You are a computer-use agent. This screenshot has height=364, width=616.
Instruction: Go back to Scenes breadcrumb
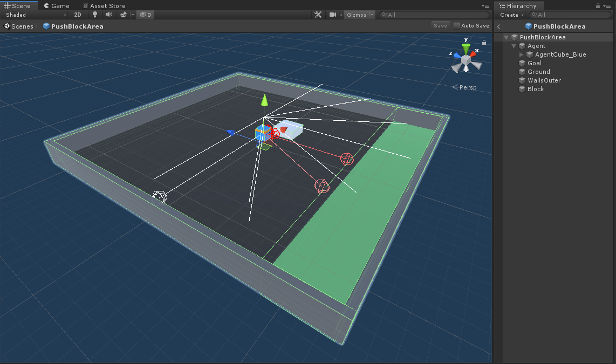[18, 26]
